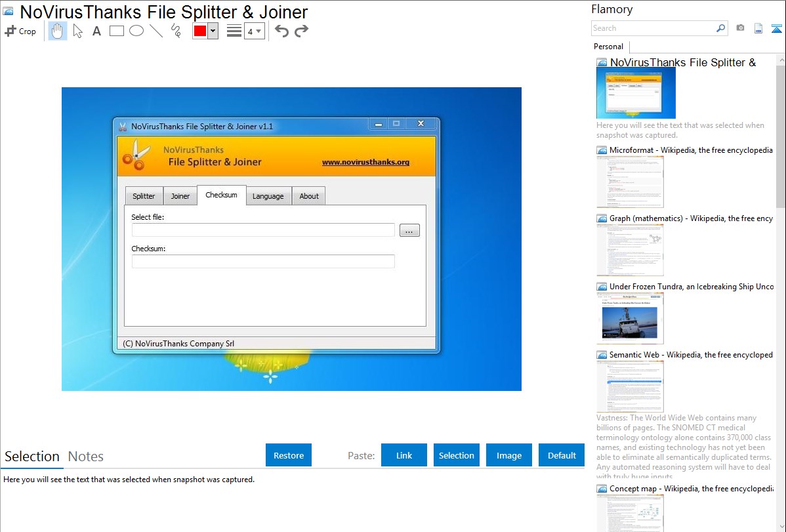This screenshot has height=532, width=786.
Task: Pick the rectangle shape tool
Action: click(x=117, y=31)
